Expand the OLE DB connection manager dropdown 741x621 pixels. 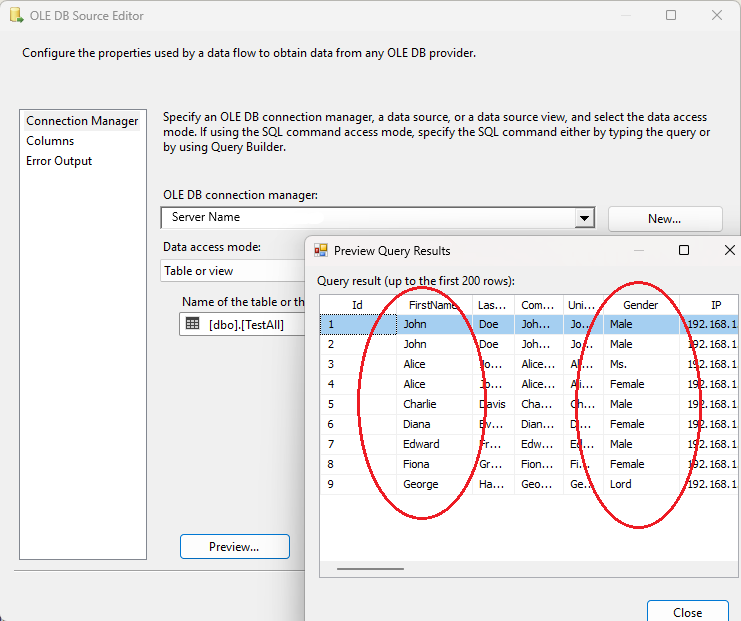coord(585,218)
